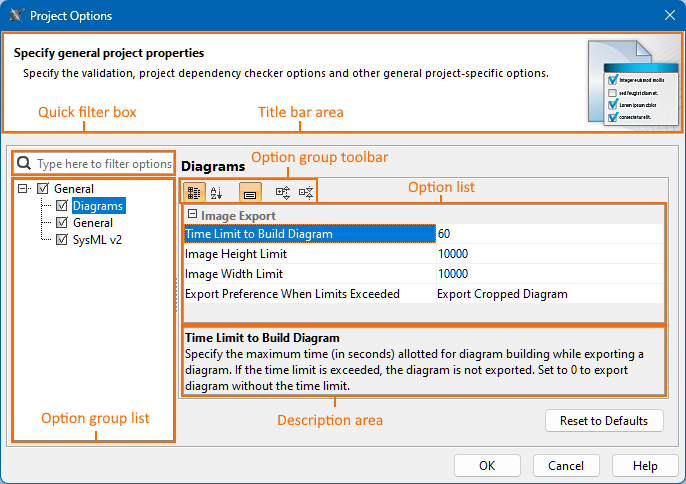Select the Diagrams option group

[x=98, y=206]
